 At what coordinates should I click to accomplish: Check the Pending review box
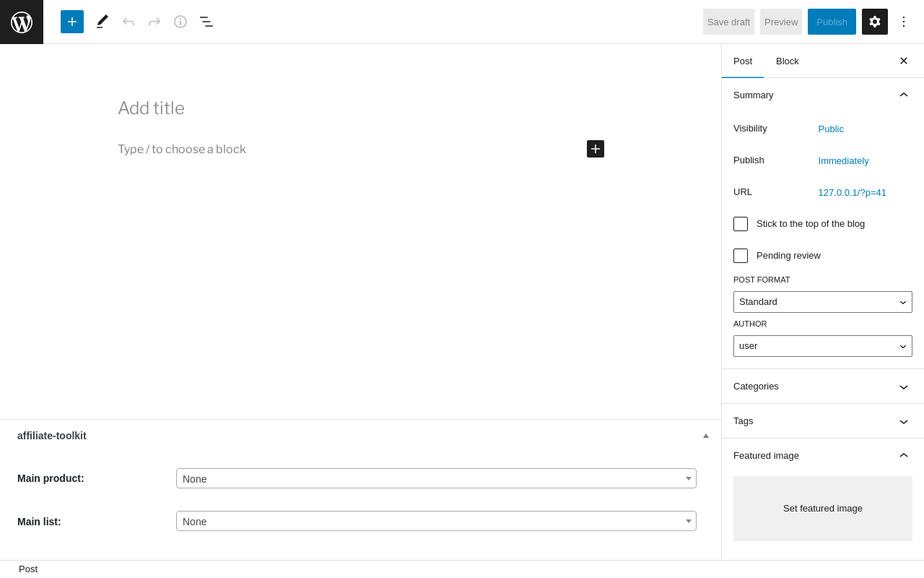pyautogui.click(x=741, y=256)
